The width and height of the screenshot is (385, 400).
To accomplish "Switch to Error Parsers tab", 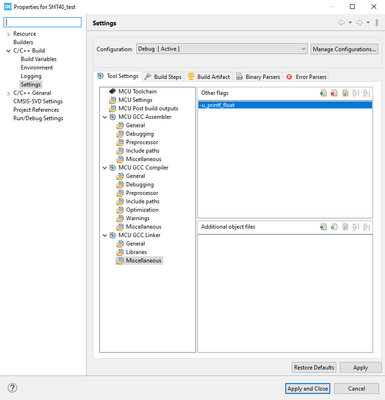I will pos(307,77).
